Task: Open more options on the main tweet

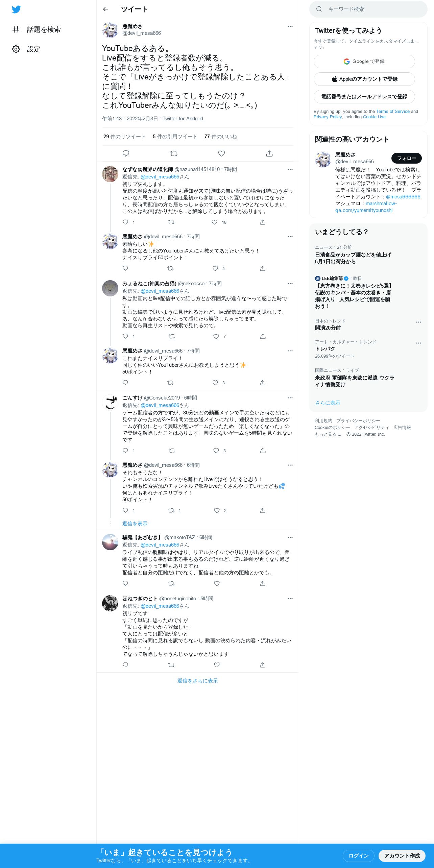Action: [290, 26]
